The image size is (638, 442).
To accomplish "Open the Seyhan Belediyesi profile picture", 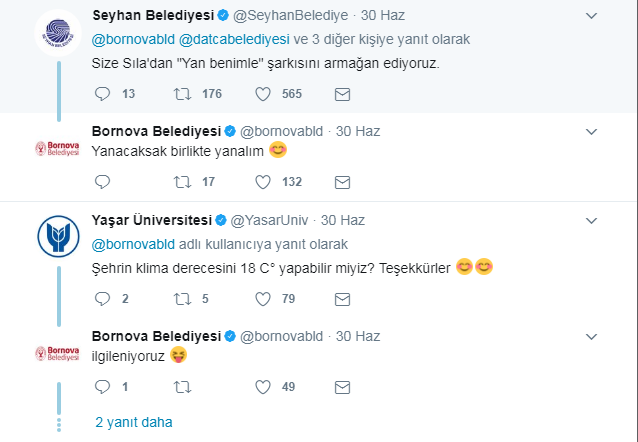I will [x=58, y=33].
